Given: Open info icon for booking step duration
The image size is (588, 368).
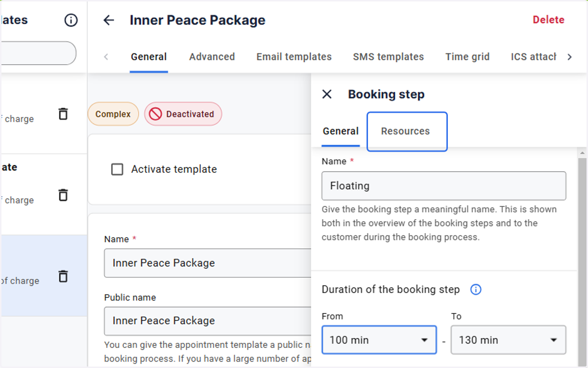Looking at the screenshot, I should [475, 289].
